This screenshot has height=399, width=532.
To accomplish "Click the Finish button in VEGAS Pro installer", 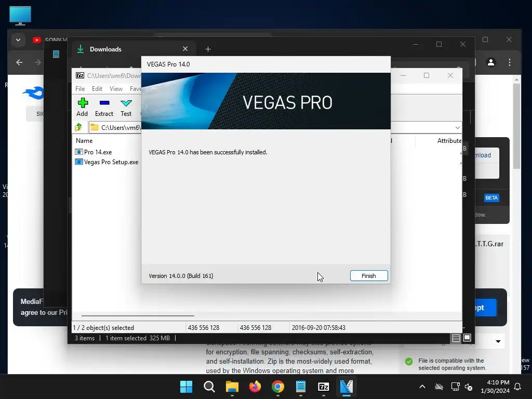I will tap(369, 275).
